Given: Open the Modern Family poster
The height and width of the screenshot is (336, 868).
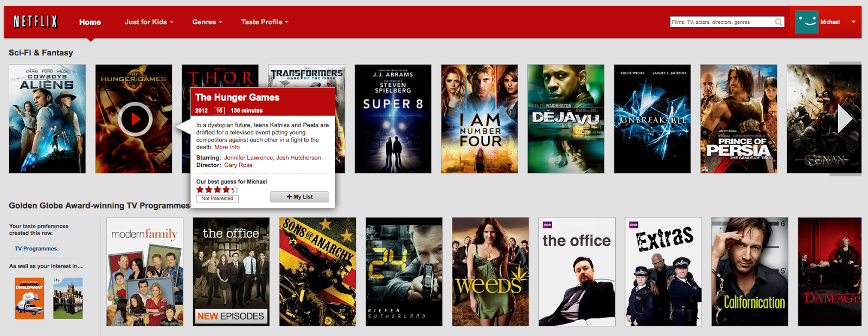Looking at the screenshot, I should coord(145,272).
